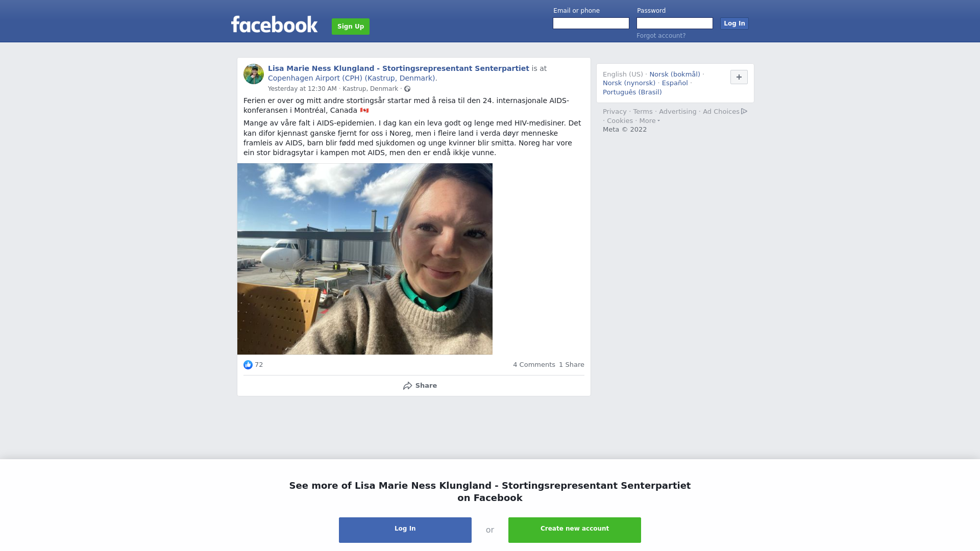Click the Create new account button
Screen dimensions: 980x551
pos(575,530)
